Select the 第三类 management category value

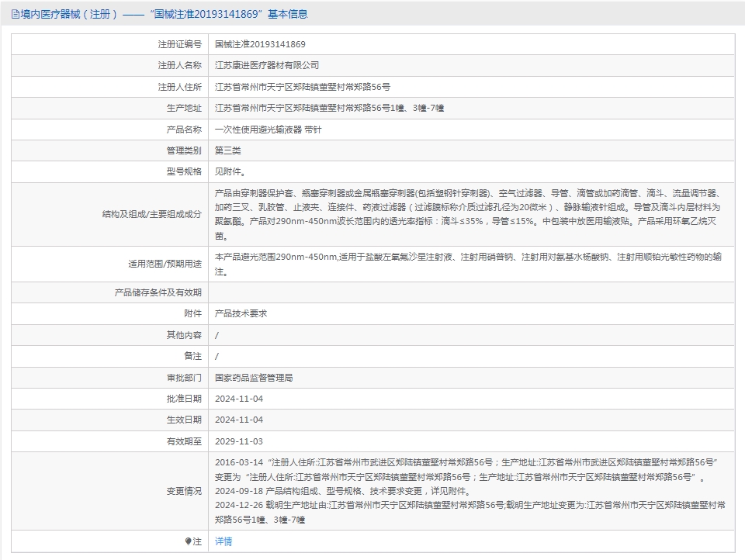pos(227,150)
